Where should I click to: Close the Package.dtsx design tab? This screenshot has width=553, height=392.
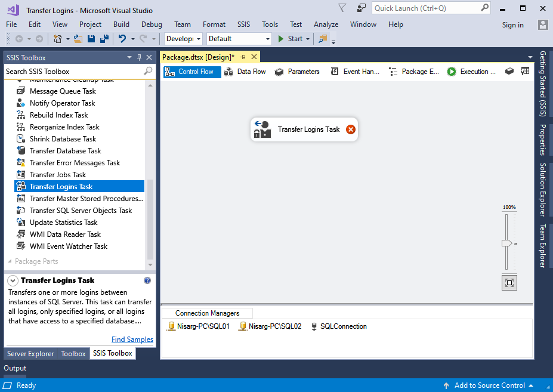(254, 57)
